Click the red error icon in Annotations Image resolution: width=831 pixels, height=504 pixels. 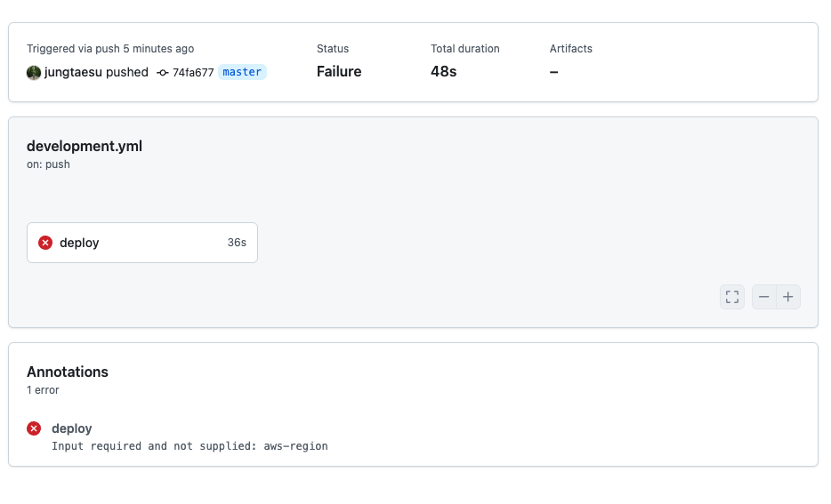tap(34, 428)
